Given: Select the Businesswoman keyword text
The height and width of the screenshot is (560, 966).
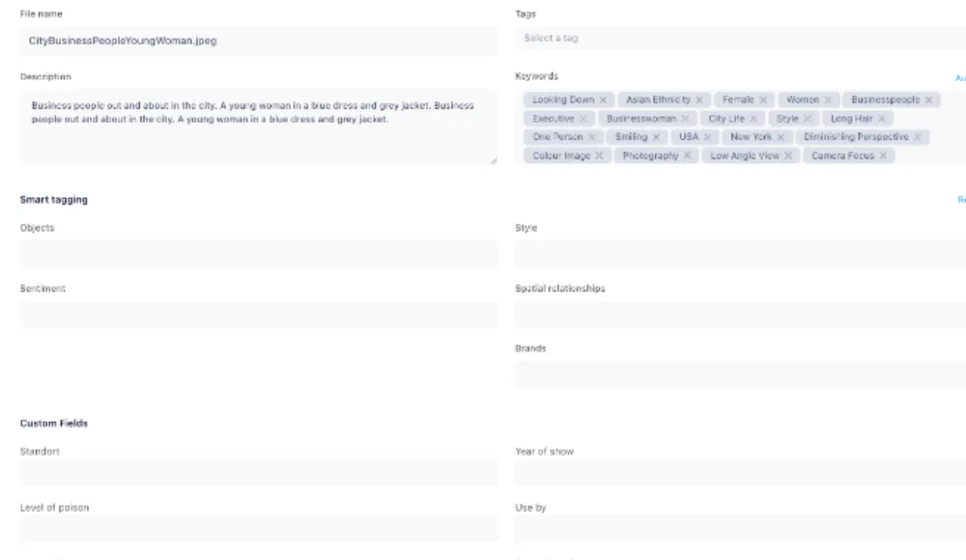Looking at the screenshot, I should point(641,119).
